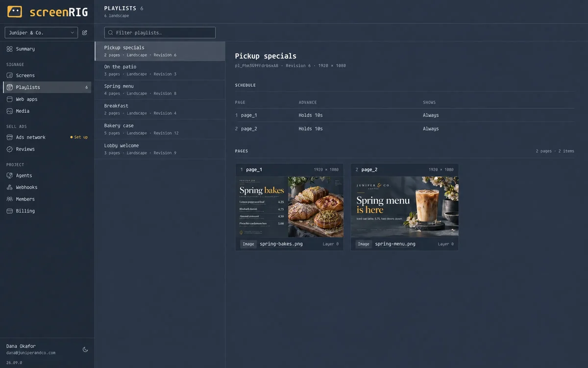Click Layer 0 on spring-menu.png card
The height and width of the screenshot is (368, 588).
[x=446, y=244]
